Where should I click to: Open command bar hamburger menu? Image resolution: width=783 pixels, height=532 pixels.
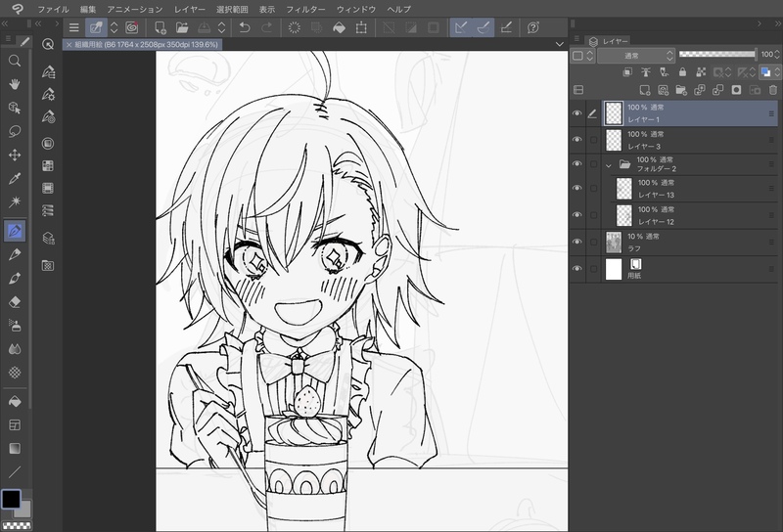(x=74, y=27)
